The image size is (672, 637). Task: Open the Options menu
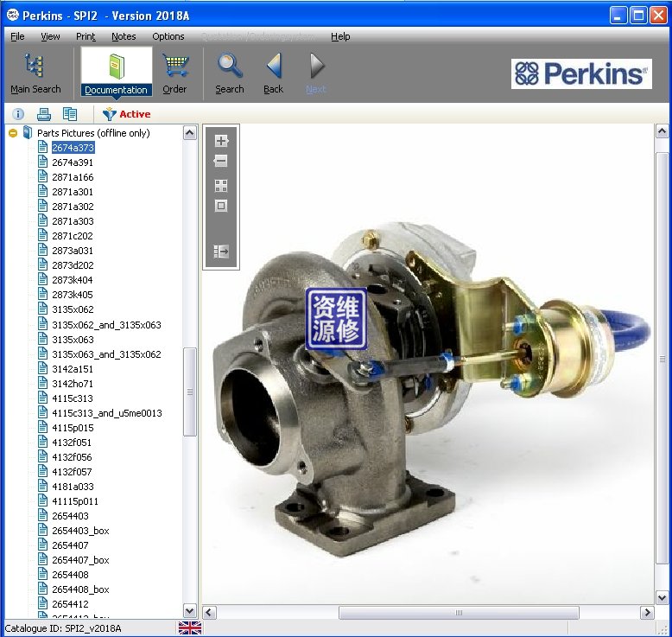[x=168, y=36]
